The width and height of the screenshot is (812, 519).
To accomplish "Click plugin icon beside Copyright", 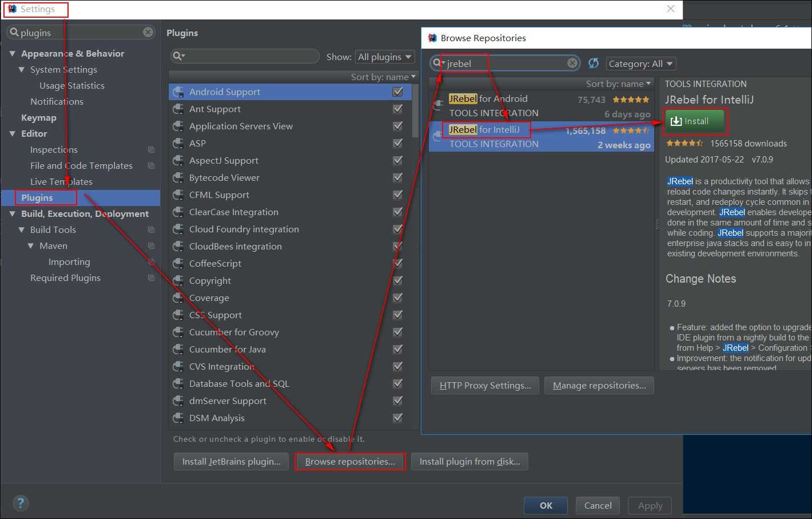I will point(178,280).
